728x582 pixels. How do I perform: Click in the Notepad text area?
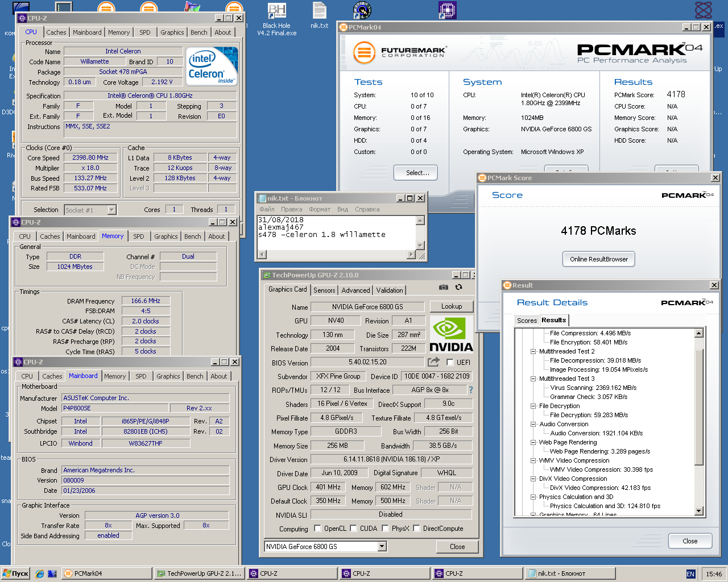pos(337,233)
